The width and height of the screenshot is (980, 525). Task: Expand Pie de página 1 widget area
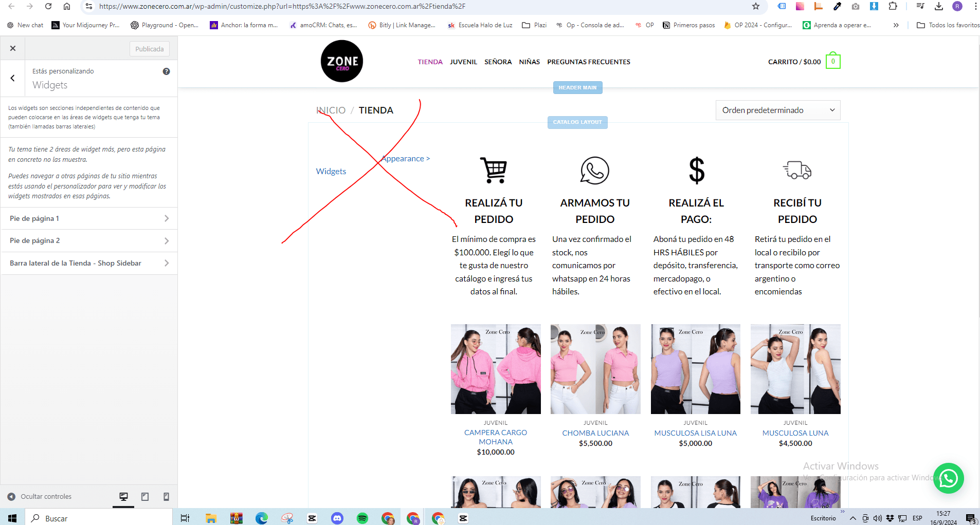89,218
